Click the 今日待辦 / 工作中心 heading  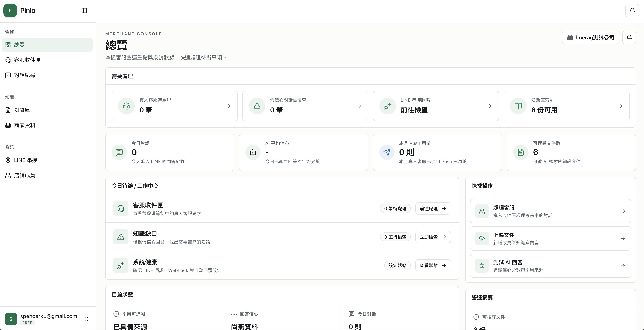point(135,186)
